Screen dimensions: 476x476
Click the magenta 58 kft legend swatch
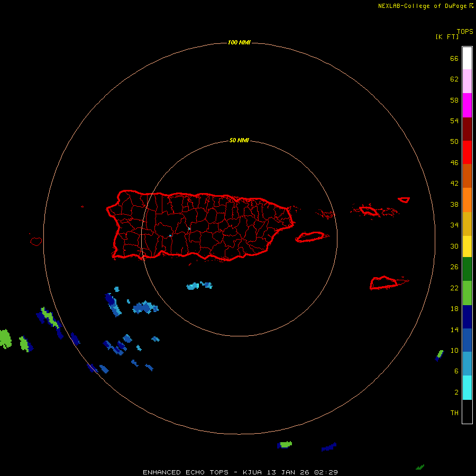[x=467, y=105]
